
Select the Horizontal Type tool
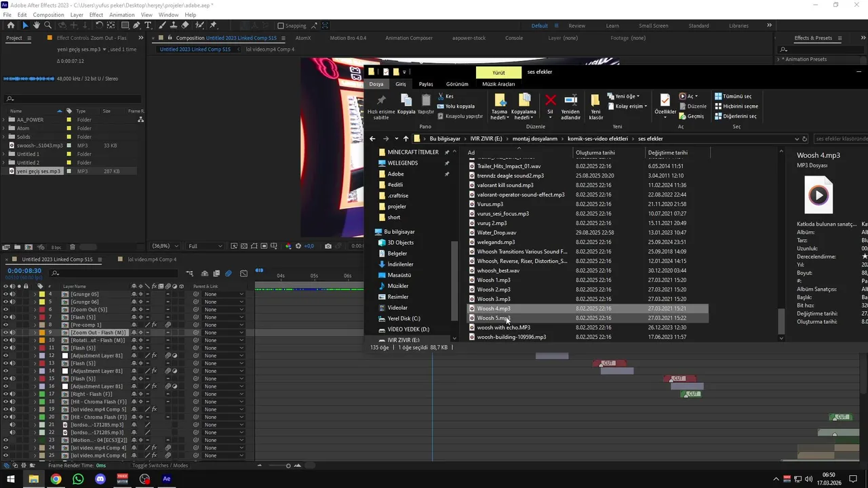148,25
